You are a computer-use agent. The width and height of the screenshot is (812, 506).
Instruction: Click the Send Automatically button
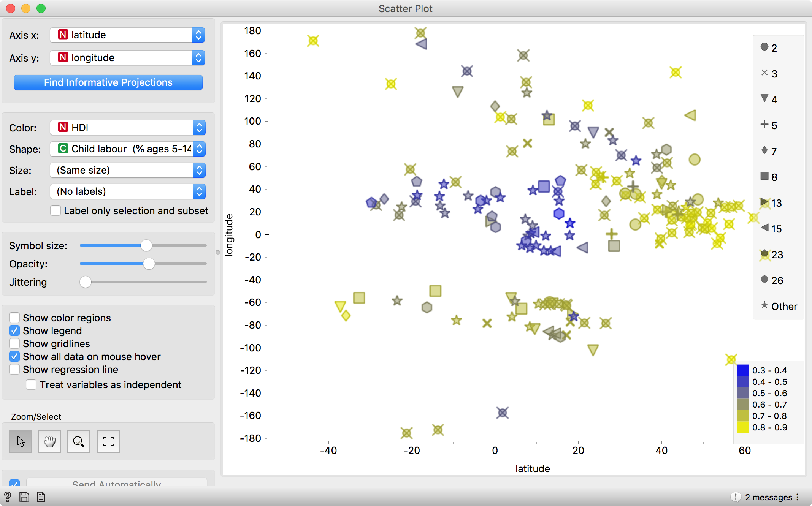(117, 483)
